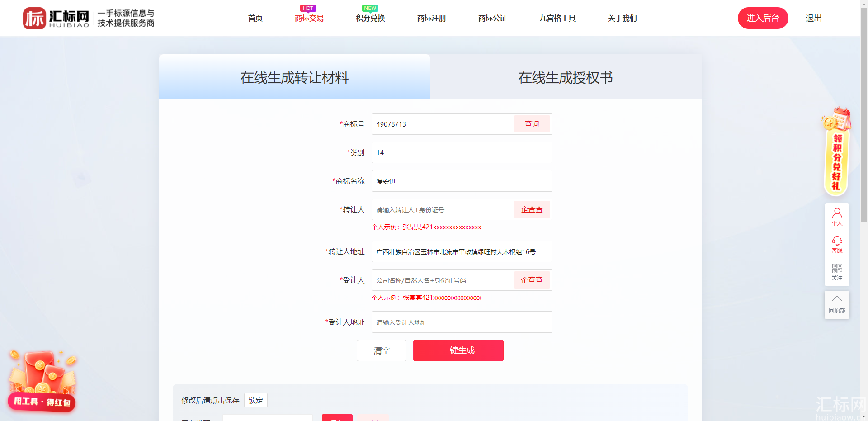Open 商标交易 in the top navigation
The image size is (868, 421).
pos(309,18)
